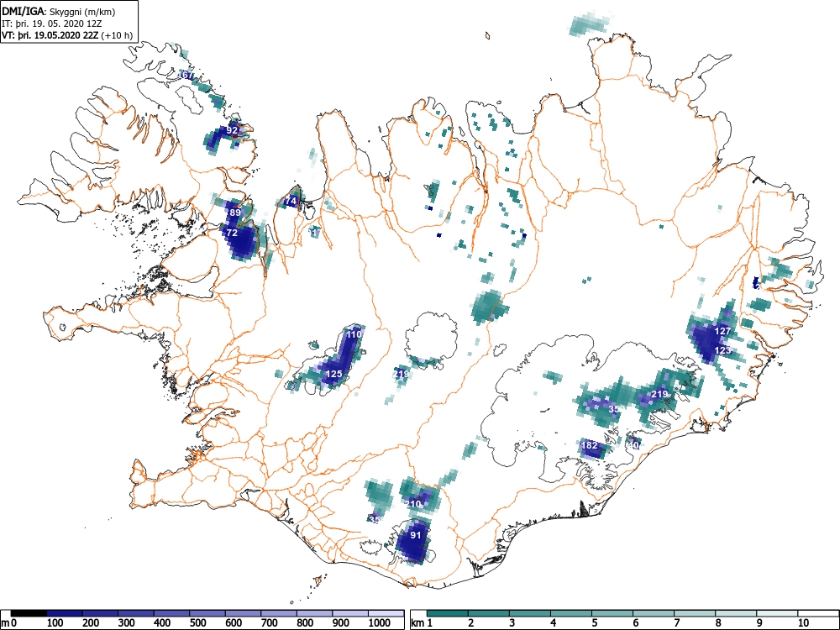Click the 'DMI/IGA: Skyggni (m/km)' title text
This screenshot has height=630, width=840.
tap(59, 11)
